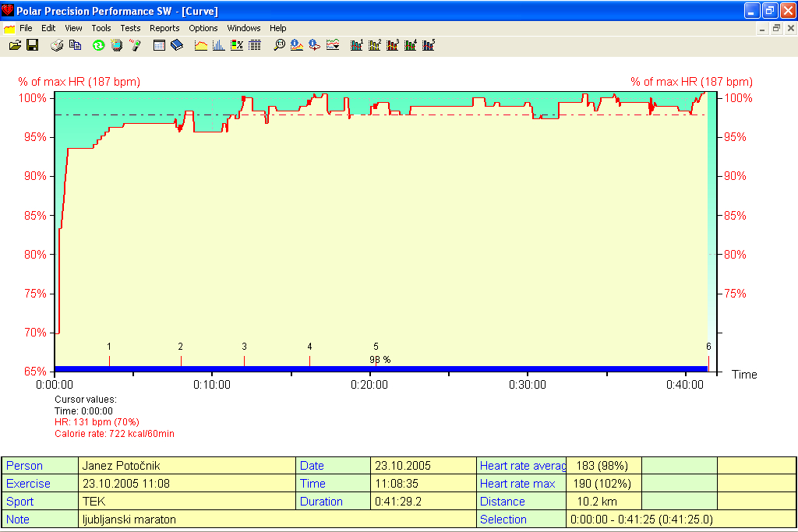
Task: Select the bar chart report 3 icon
Action: pos(393,45)
